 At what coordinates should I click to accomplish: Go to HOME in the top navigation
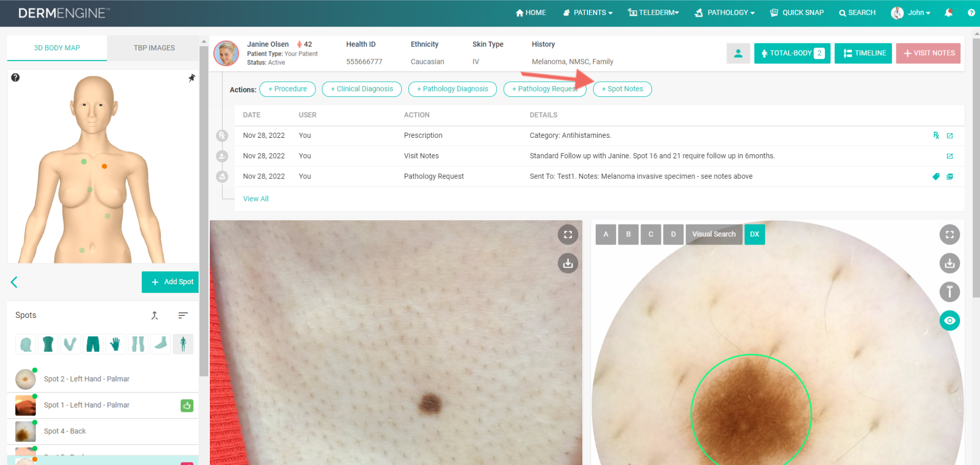[x=531, y=13]
